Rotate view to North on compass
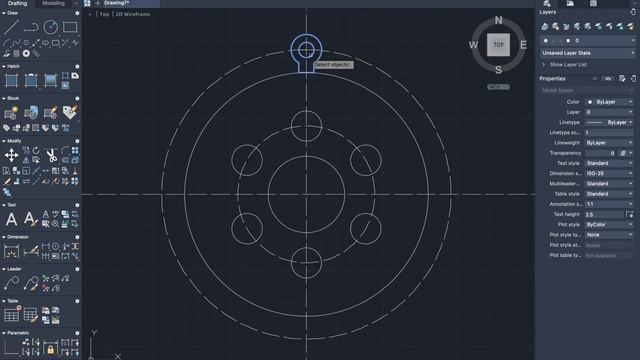The height and width of the screenshot is (360, 640). (x=498, y=20)
